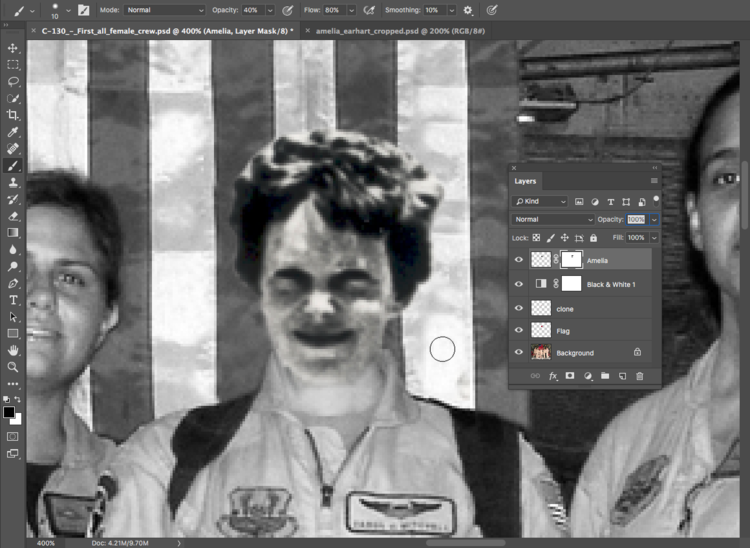The height and width of the screenshot is (548, 750).
Task: Expand the layer blend mode dropdown
Action: click(553, 219)
